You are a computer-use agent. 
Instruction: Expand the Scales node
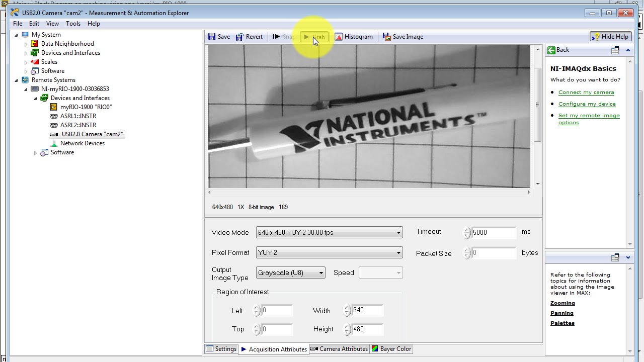click(26, 62)
